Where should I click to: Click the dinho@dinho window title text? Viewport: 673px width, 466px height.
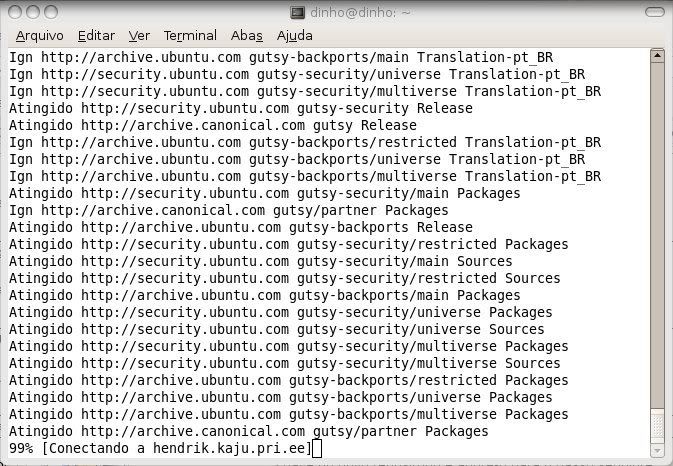pyautogui.click(x=360, y=12)
